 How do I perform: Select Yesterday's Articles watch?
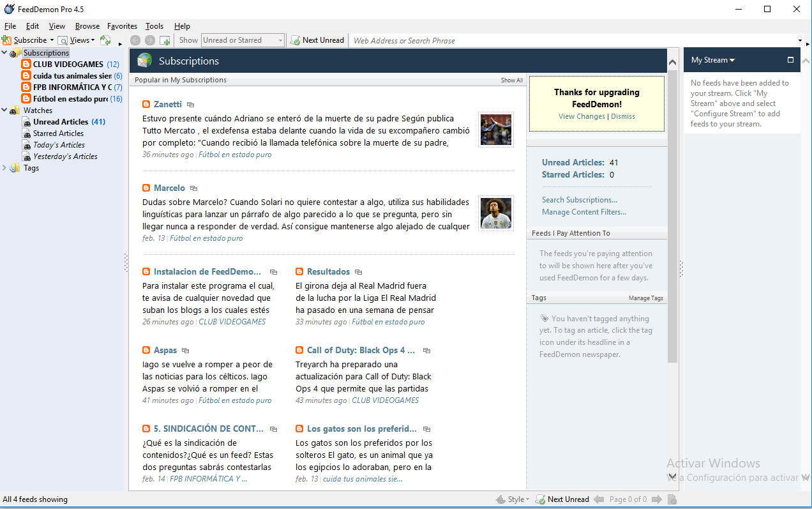[65, 156]
